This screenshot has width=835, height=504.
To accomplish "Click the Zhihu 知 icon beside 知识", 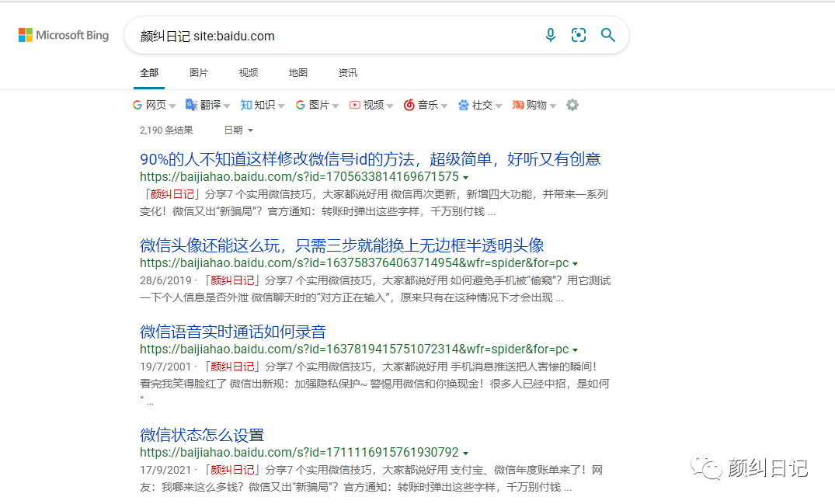I will pyautogui.click(x=246, y=105).
